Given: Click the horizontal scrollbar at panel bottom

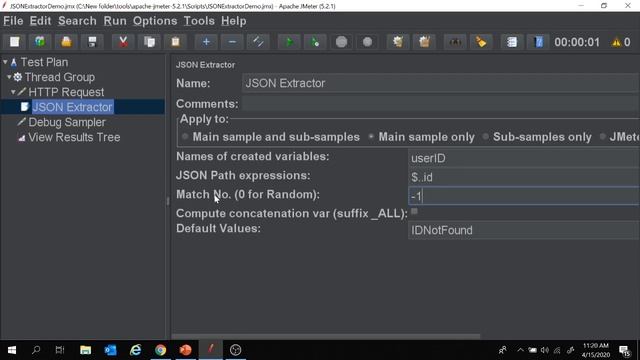Looking at the screenshot, I should click(326, 336).
